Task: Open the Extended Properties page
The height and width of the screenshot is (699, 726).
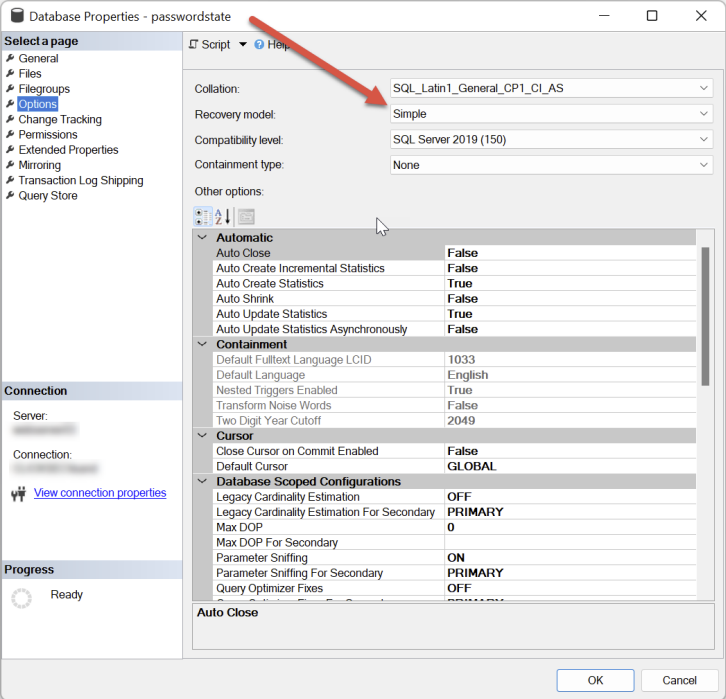Action: point(68,150)
